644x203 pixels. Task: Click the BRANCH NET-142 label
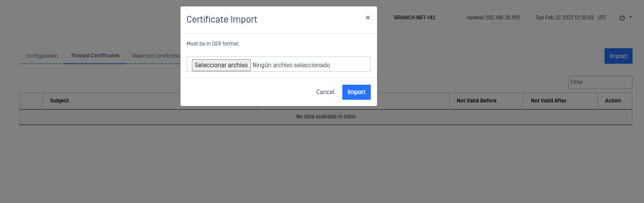pyautogui.click(x=415, y=17)
